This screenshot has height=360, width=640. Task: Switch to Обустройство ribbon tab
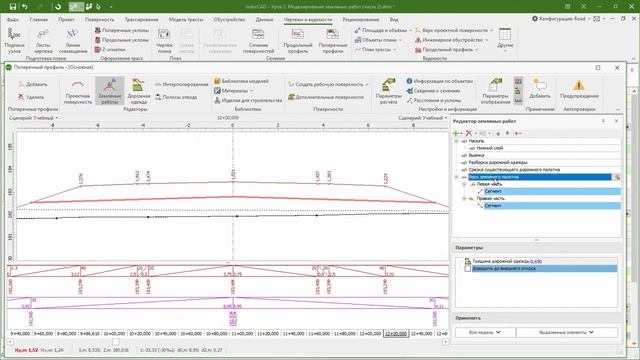tap(229, 19)
